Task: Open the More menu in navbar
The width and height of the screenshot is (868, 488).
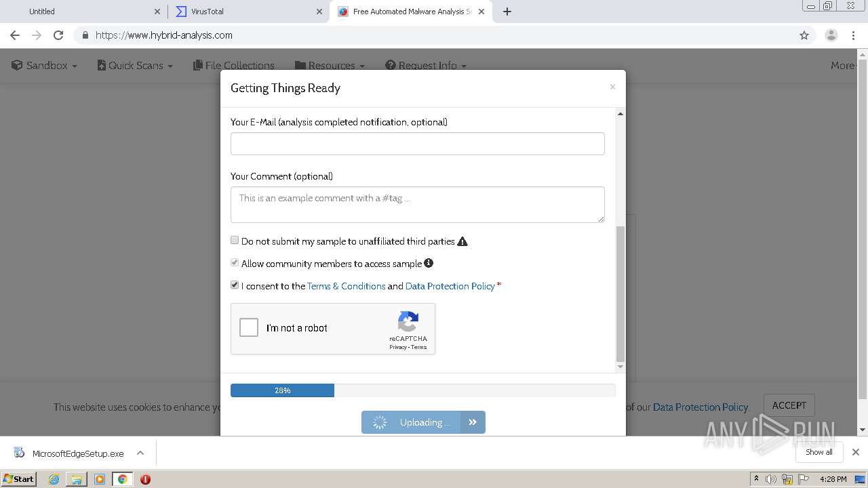Action: pyautogui.click(x=843, y=66)
